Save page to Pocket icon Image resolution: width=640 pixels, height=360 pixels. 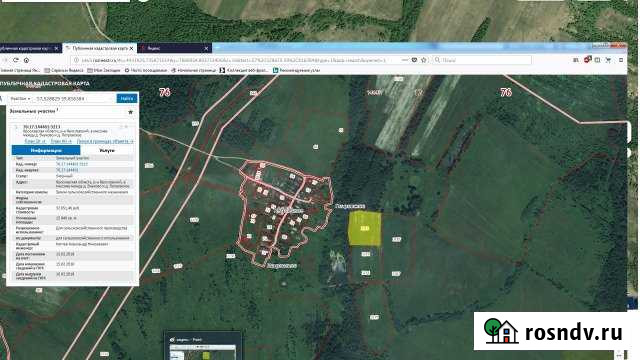414,60
